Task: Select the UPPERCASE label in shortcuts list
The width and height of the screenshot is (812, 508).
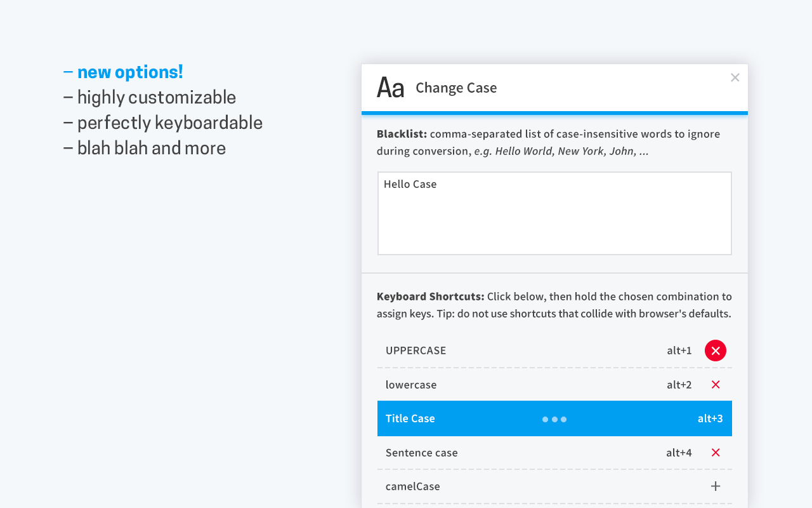Action: [x=416, y=351]
